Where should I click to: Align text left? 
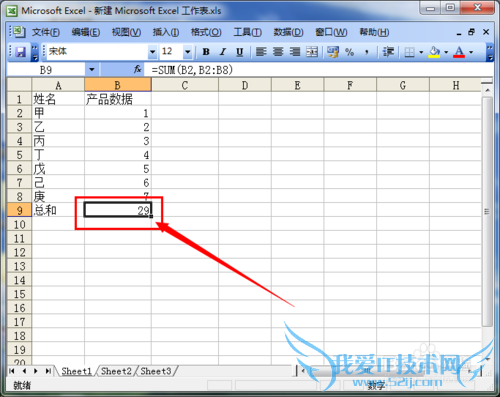(x=261, y=52)
